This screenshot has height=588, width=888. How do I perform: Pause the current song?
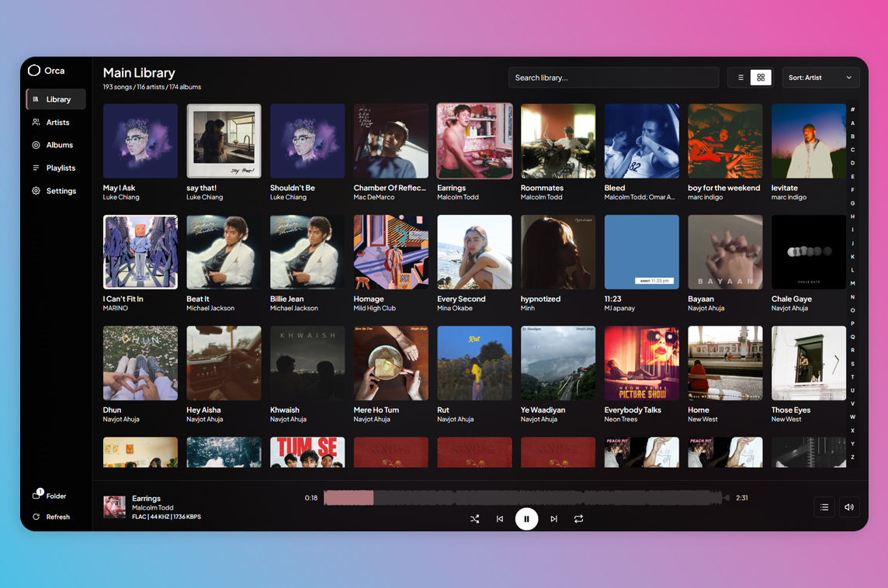tap(527, 519)
